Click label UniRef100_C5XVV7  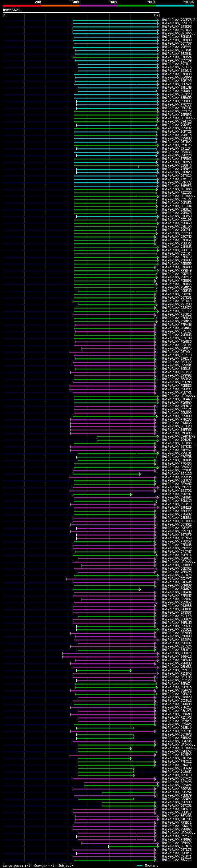coord(177,579)
